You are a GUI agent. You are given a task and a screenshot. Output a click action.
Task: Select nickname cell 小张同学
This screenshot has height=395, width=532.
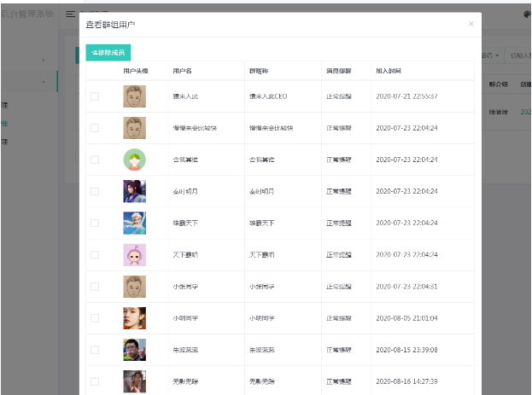(262, 287)
